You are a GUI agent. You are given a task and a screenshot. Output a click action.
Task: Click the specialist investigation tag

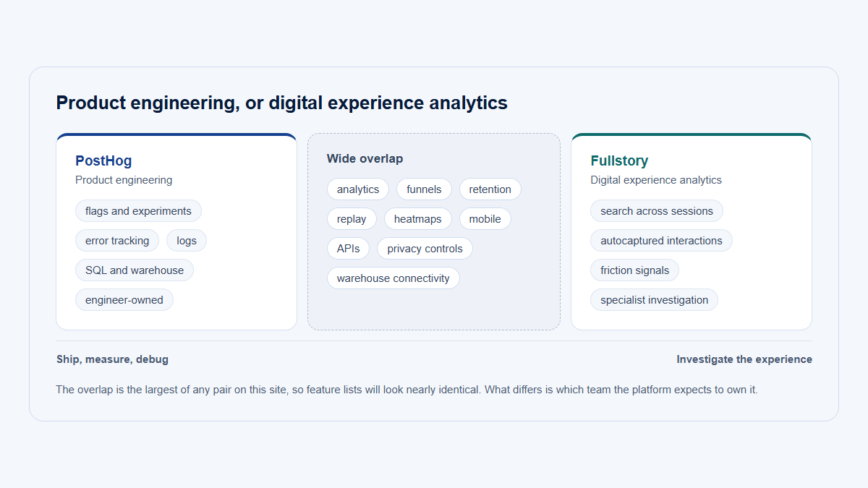654,300
